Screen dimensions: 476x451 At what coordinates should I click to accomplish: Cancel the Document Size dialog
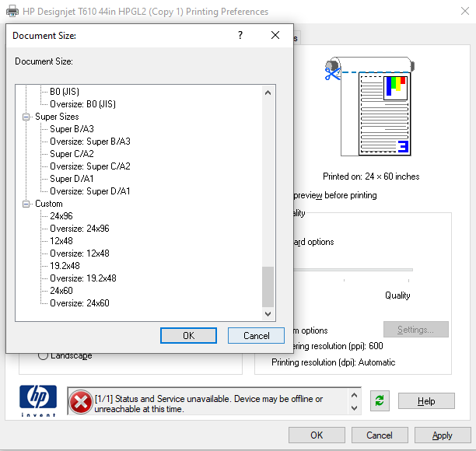click(x=256, y=336)
